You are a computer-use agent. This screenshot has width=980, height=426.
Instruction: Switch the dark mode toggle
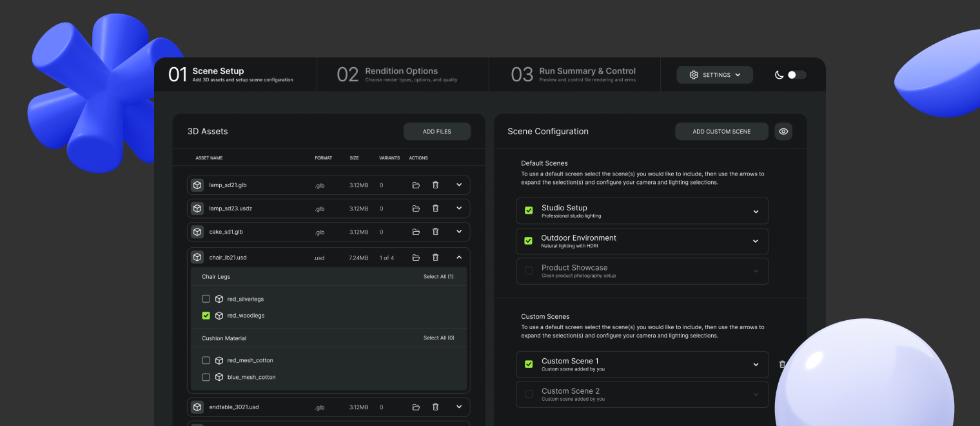(x=796, y=75)
